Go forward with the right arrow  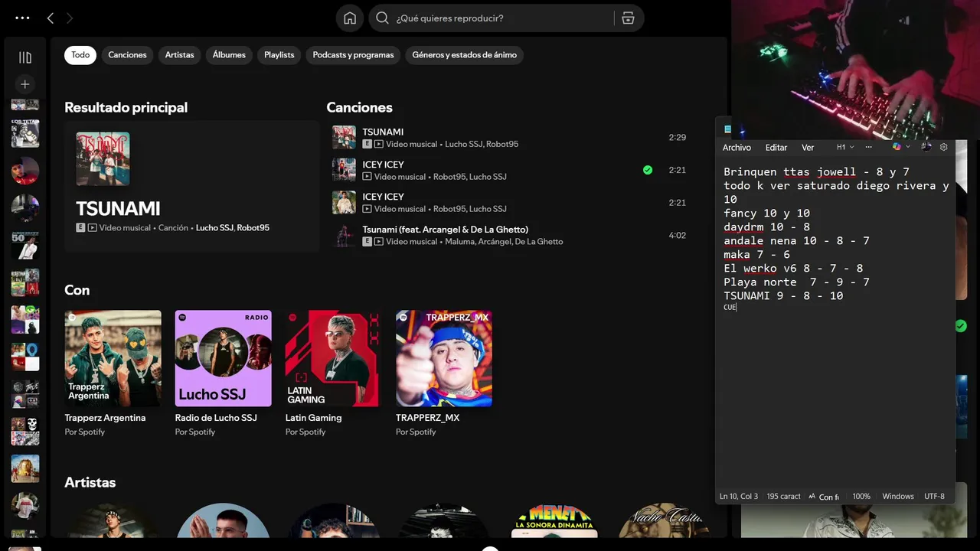[x=70, y=18]
